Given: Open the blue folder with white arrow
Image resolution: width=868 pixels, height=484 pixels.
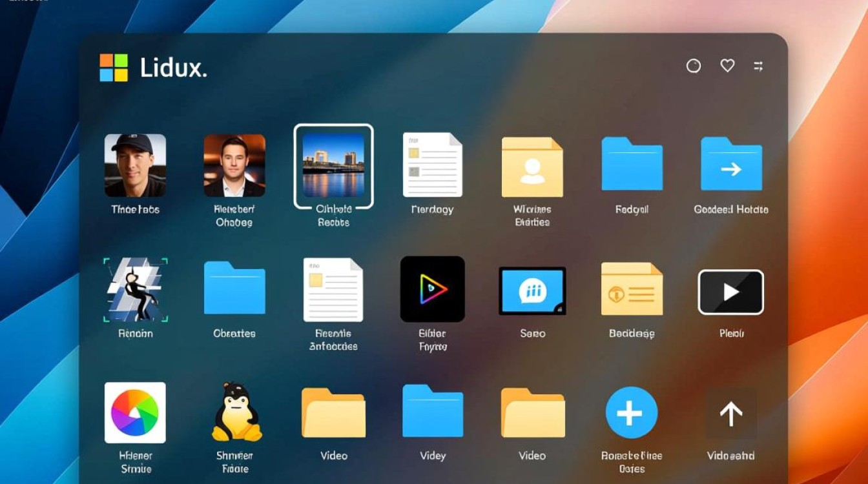Looking at the screenshot, I should tap(730, 168).
